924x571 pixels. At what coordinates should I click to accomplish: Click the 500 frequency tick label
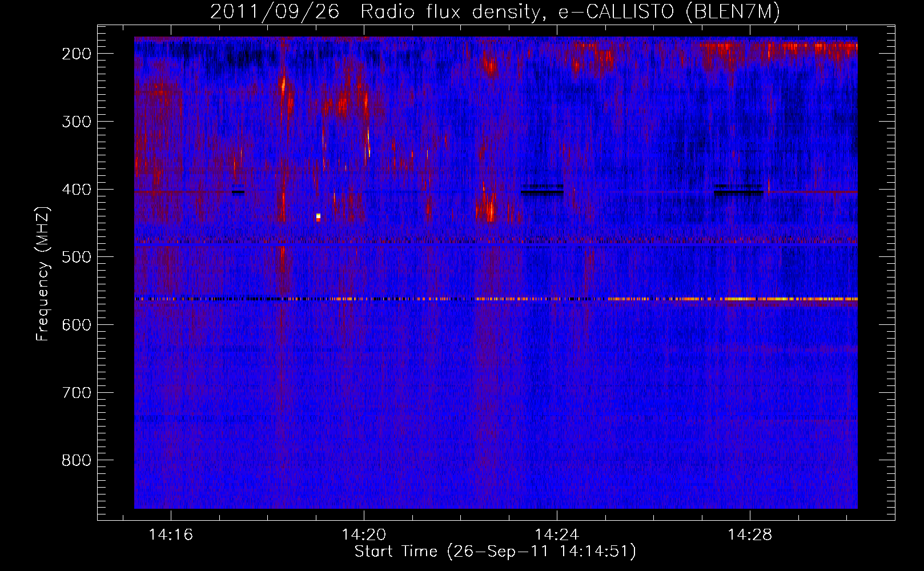point(77,257)
